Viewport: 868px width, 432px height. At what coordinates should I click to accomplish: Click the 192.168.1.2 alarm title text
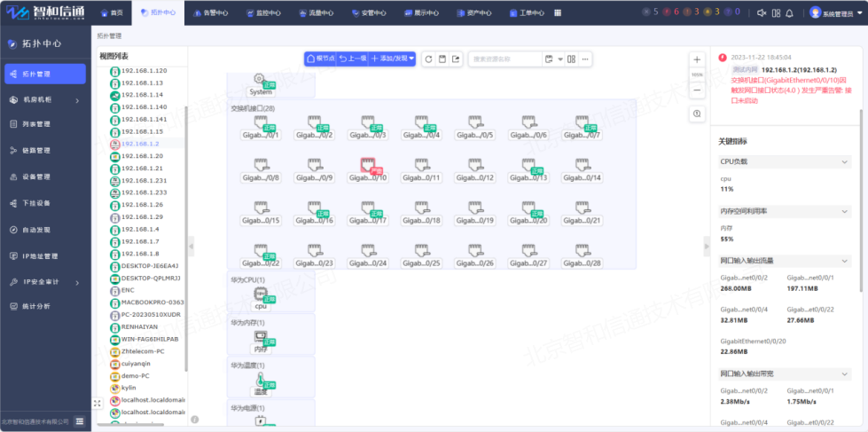coord(799,70)
